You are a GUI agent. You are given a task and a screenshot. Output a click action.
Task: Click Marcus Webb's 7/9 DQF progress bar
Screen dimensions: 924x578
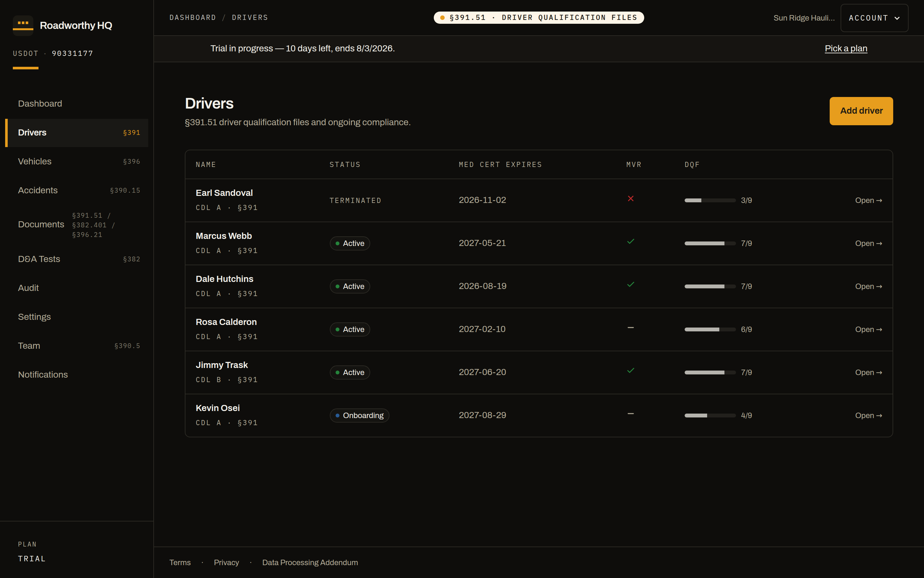pyautogui.click(x=710, y=243)
